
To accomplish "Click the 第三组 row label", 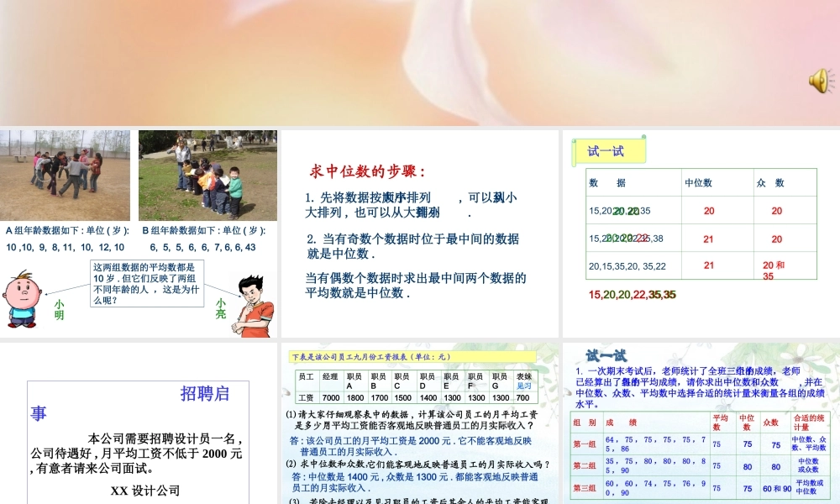I will click(x=585, y=488).
